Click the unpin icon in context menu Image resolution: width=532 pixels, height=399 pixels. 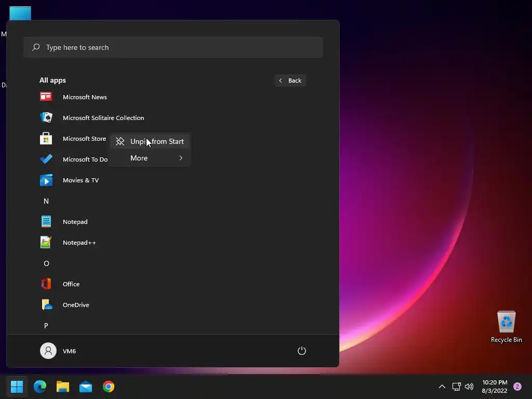[x=120, y=141]
